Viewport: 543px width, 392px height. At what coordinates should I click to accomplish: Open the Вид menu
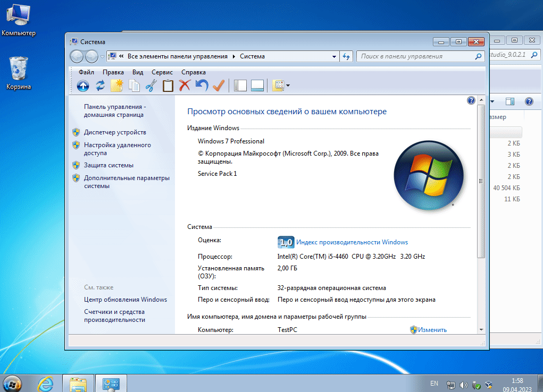[x=138, y=72]
